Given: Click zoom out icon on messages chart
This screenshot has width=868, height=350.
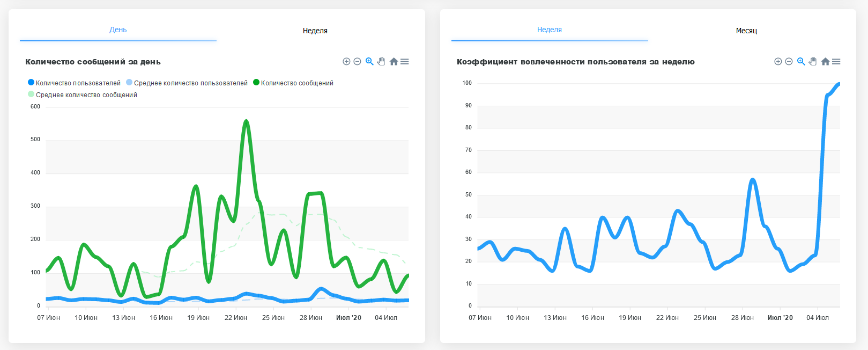Looking at the screenshot, I should point(357,62).
